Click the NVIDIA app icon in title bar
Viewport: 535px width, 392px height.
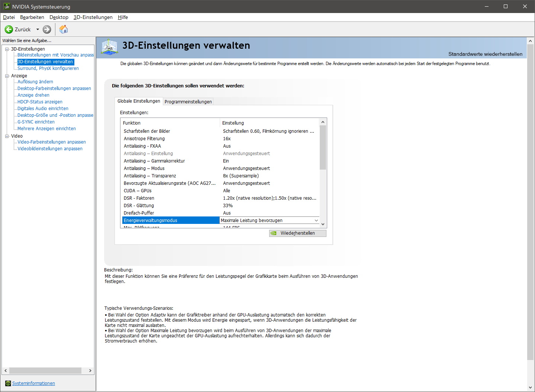tap(6, 6)
